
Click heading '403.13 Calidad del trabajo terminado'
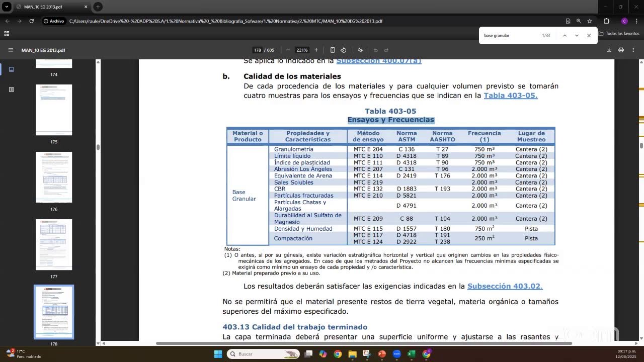[295, 327]
